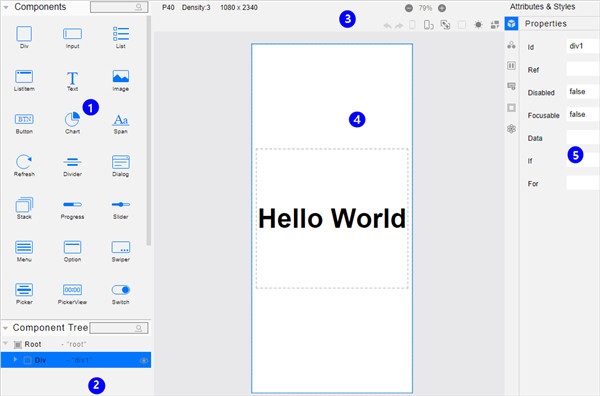The width and height of the screenshot is (600, 396).
Task: Select the Menu component icon
Action: coord(24,247)
